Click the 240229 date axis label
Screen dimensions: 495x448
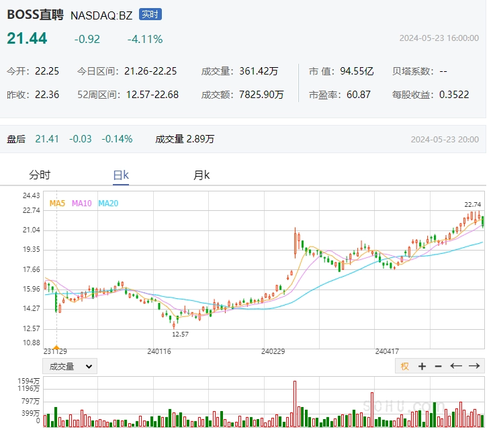[273, 351]
